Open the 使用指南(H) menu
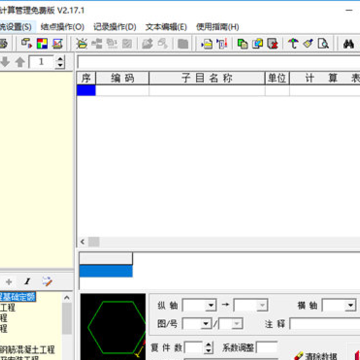 point(218,27)
